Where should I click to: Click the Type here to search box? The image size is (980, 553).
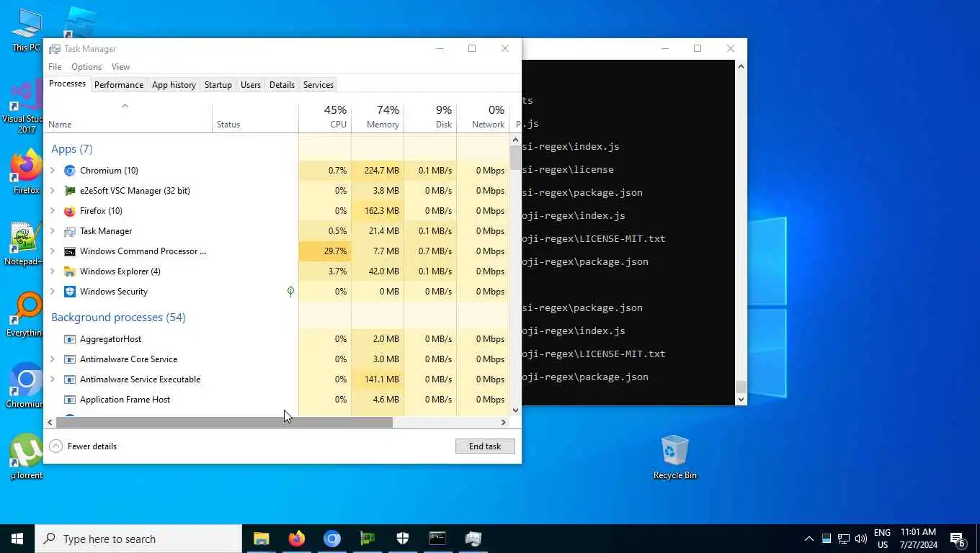pyautogui.click(x=138, y=539)
